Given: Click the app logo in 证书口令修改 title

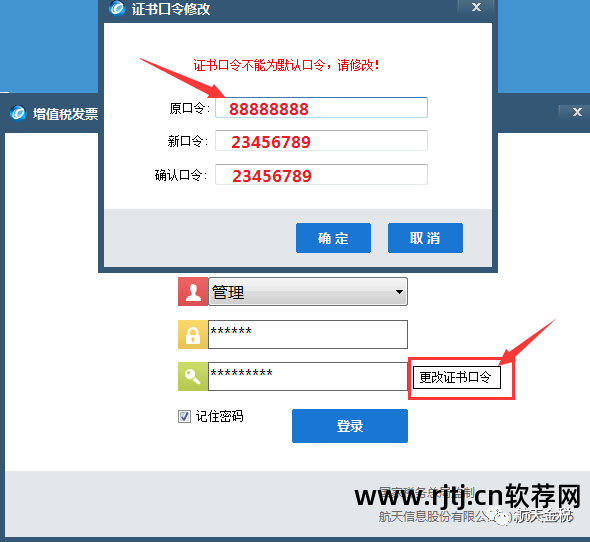Looking at the screenshot, I should pyautogui.click(x=117, y=8).
